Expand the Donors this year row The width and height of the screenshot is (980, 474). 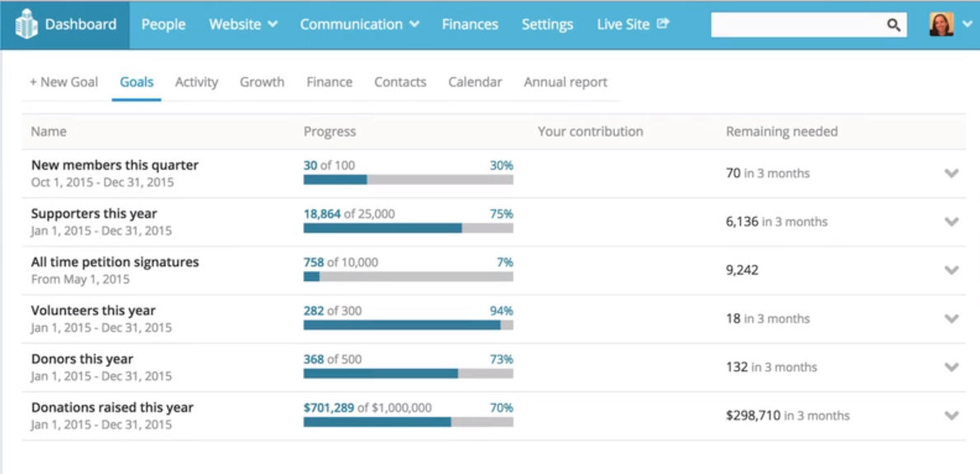pyautogui.click(x=951, y=368)
